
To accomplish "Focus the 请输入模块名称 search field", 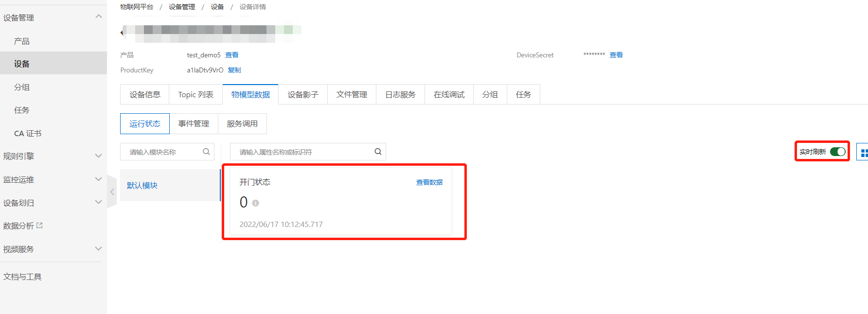I will point(167,152).
